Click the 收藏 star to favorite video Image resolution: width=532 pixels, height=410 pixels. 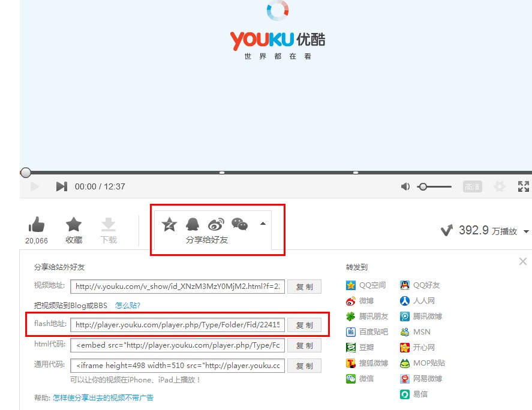pos(74,224)
